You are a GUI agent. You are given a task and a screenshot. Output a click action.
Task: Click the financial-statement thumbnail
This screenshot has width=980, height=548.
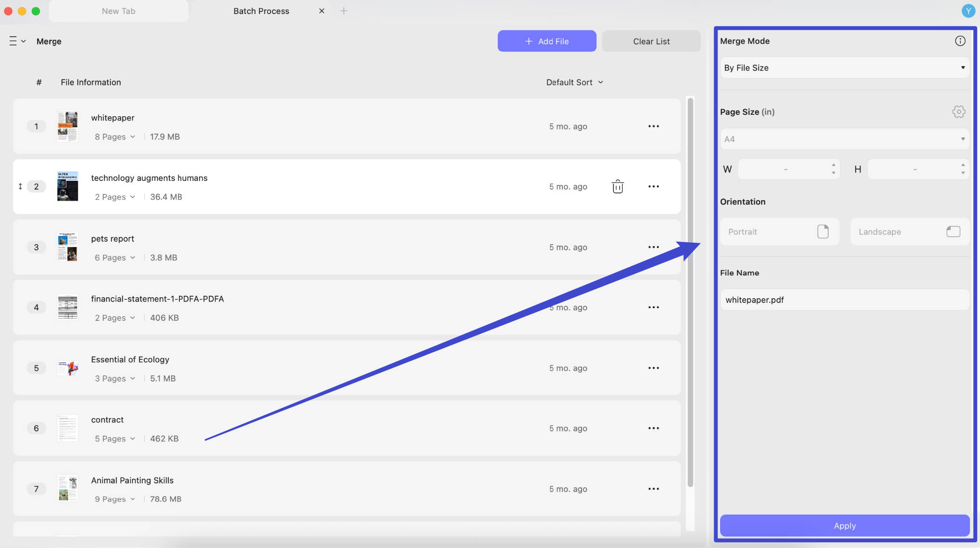(68, 307)
